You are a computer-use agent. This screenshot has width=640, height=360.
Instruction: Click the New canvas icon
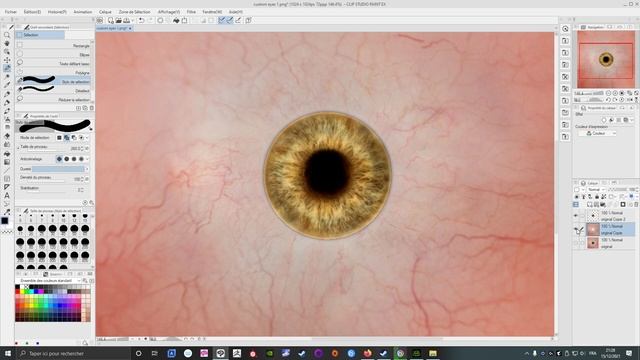pos(110,20)
